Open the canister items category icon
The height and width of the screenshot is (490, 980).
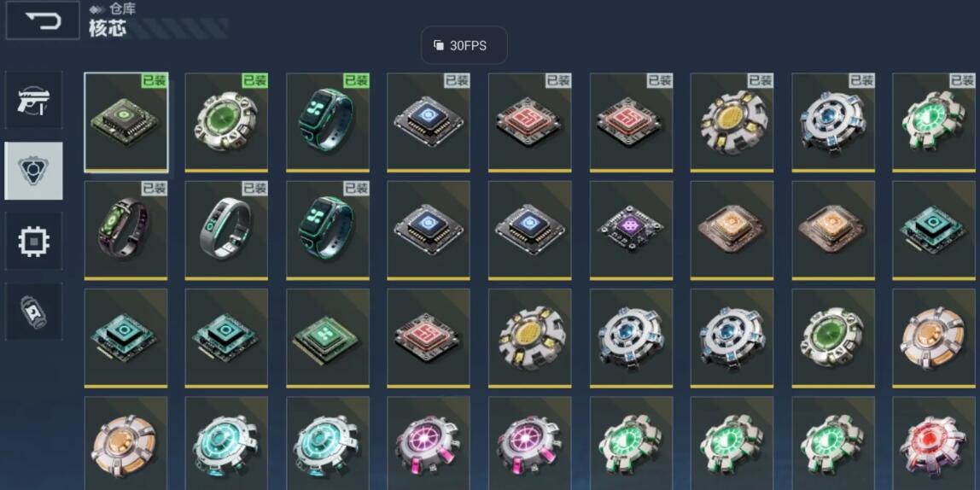tap(34, 312)
